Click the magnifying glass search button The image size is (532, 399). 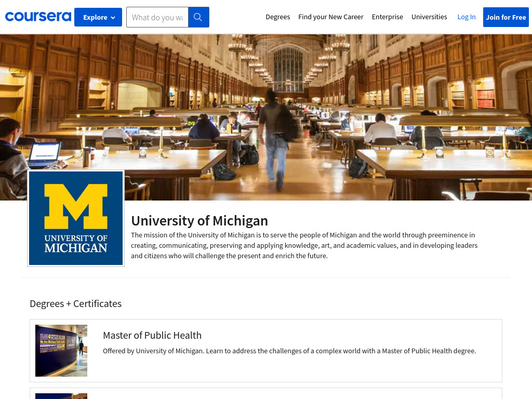[198, 17]
